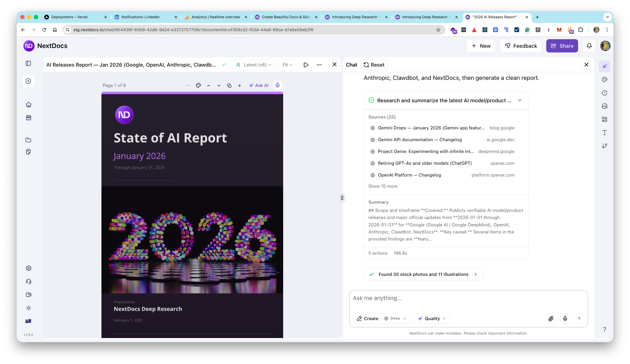Collapse the research summary task chevron
Screen dimensions: 630x364
tap(519, 100)
